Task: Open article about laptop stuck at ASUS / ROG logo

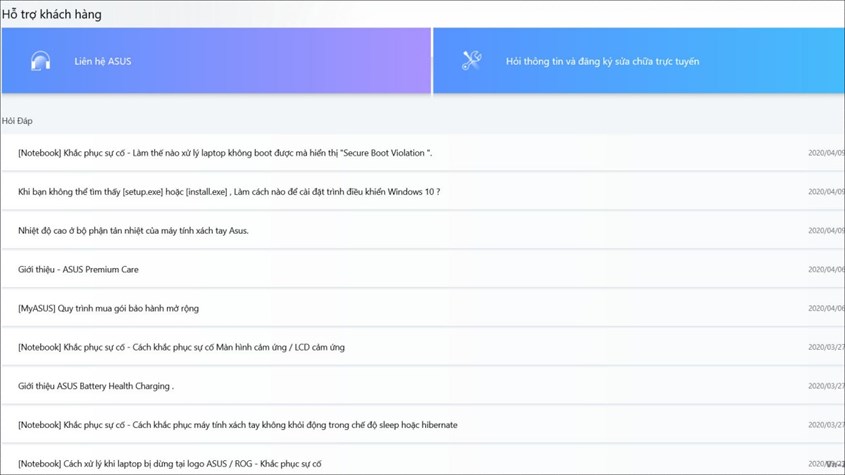Action: 169,464
